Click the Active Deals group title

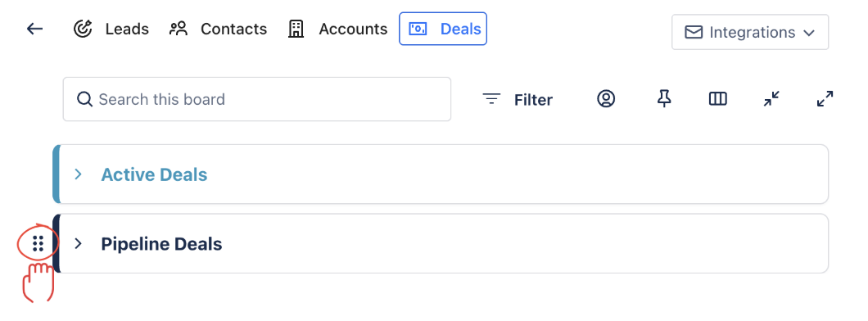click(x=154, y=174)
